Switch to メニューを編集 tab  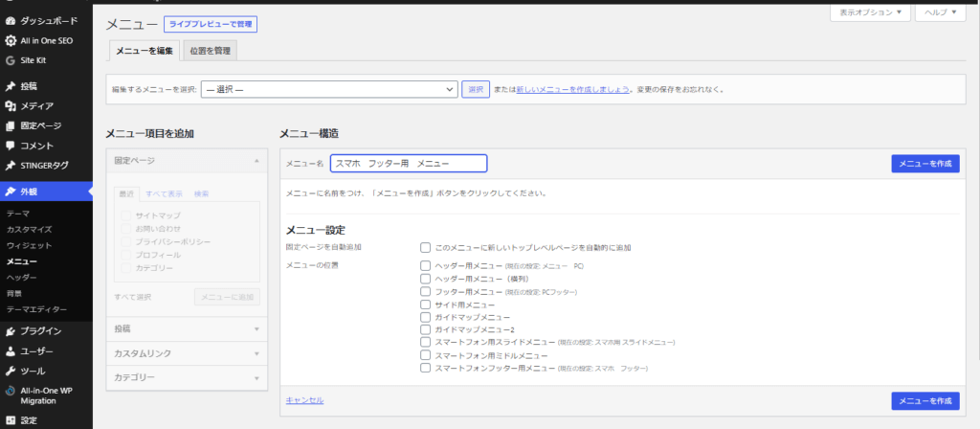[145, 52]
